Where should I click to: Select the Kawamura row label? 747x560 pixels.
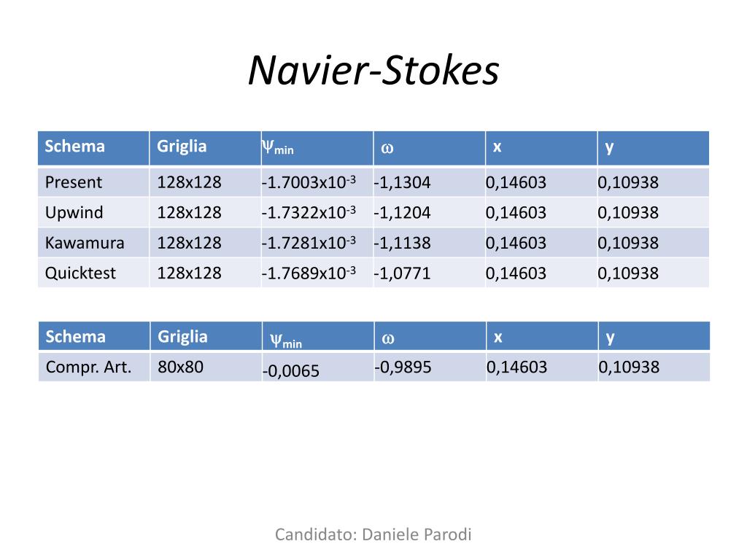tap(85, 243)
